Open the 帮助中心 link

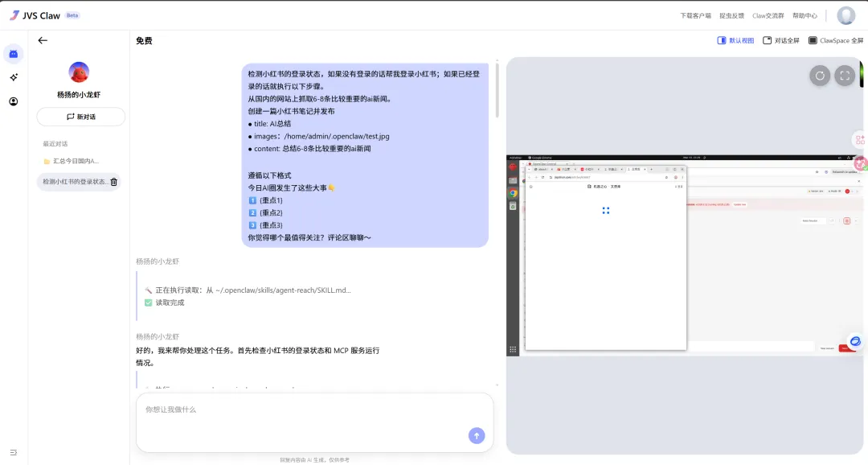click(805, 15)
